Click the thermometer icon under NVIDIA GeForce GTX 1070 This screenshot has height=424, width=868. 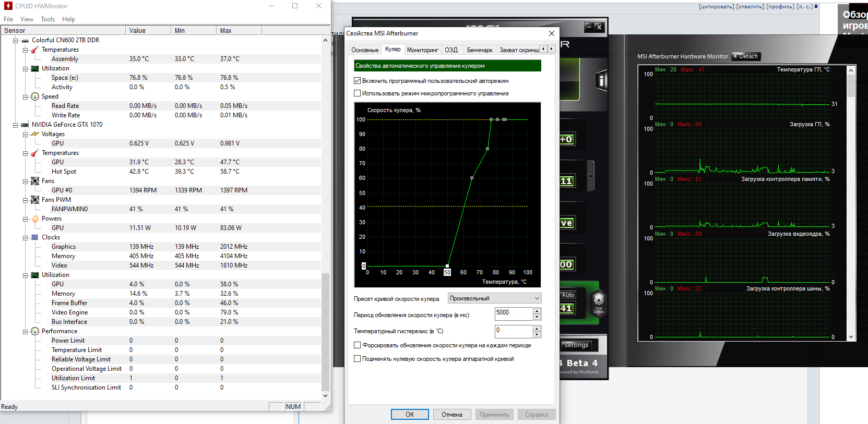(35, 153)
